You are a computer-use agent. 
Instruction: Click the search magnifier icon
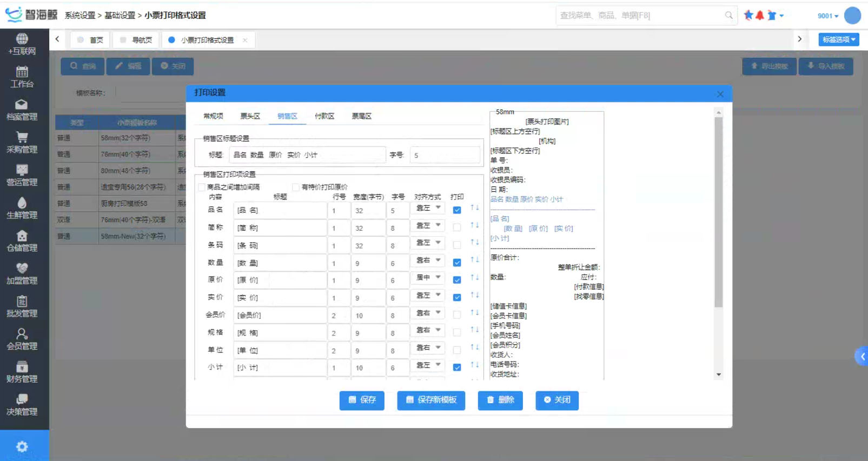728,16
